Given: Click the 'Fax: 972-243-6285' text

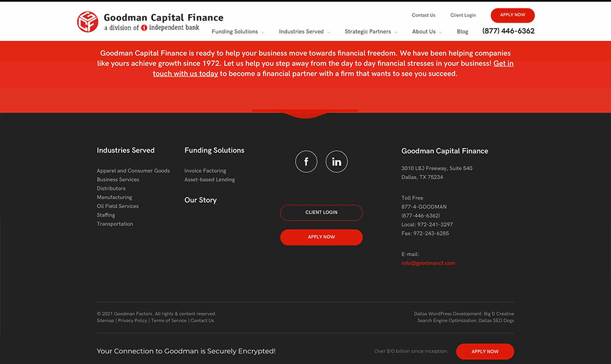Looking at the screenshot, I should tap(425, 233).
